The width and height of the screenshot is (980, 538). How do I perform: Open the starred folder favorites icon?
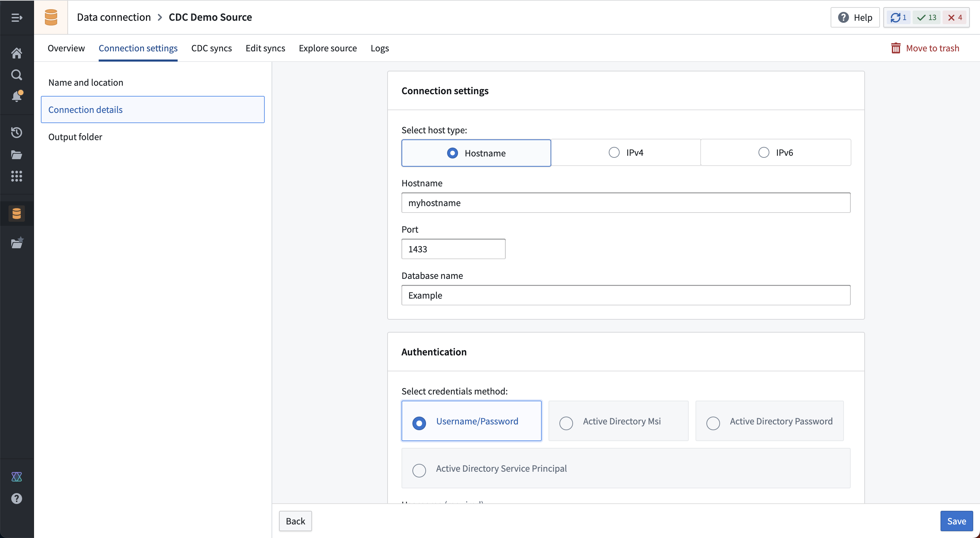point(17,242)
